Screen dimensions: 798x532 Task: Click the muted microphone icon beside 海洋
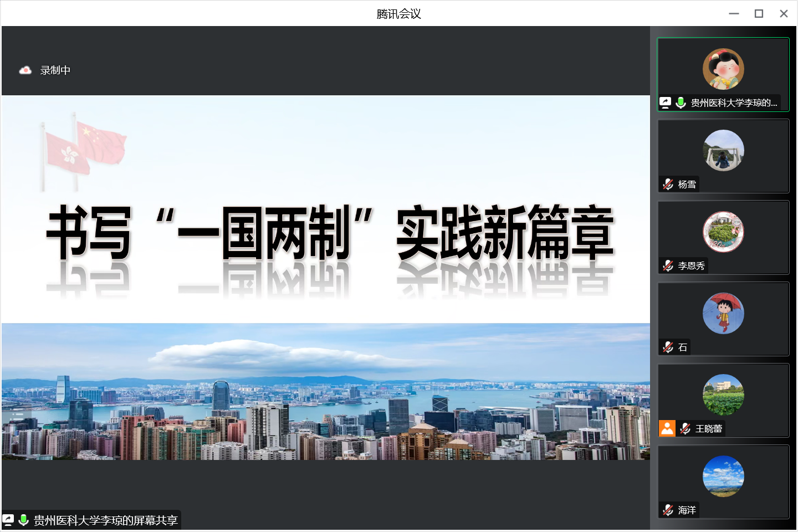pos(668,510)
